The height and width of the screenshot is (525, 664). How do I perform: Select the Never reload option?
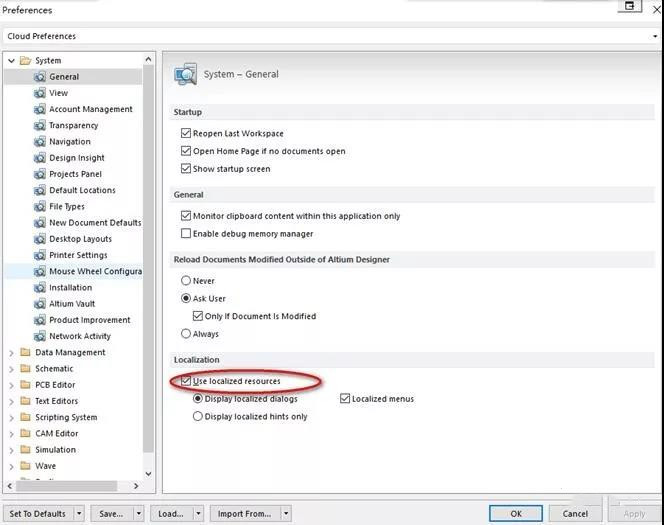[185, 281]
